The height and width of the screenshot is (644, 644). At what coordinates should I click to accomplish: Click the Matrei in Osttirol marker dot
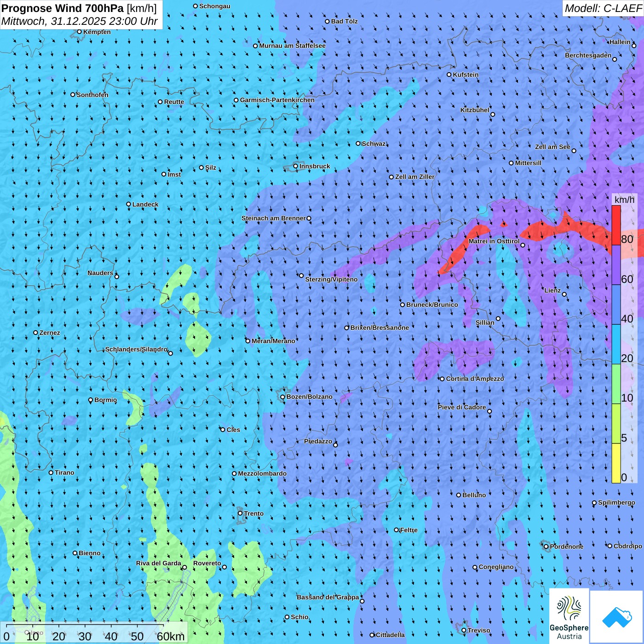click(x=523, y=245)
